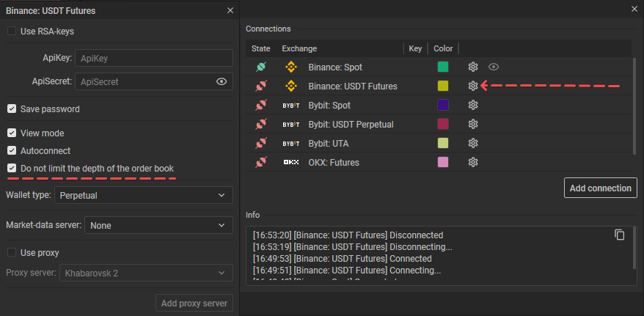Open settings gear for OKX: Futures
The height and width of the screenshot is (316, 644).
coord(473,162)
